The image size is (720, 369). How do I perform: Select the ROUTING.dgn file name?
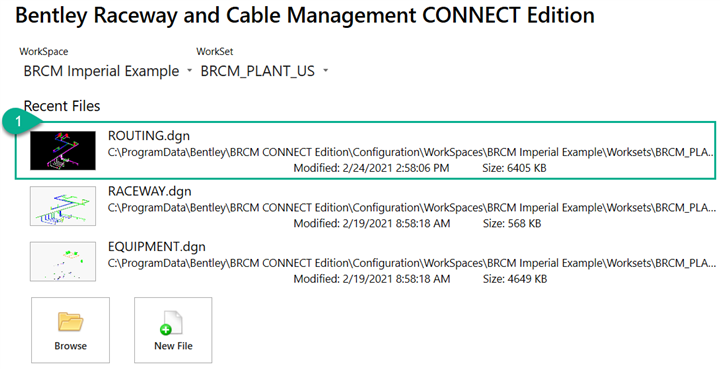[x=149, y=136]
